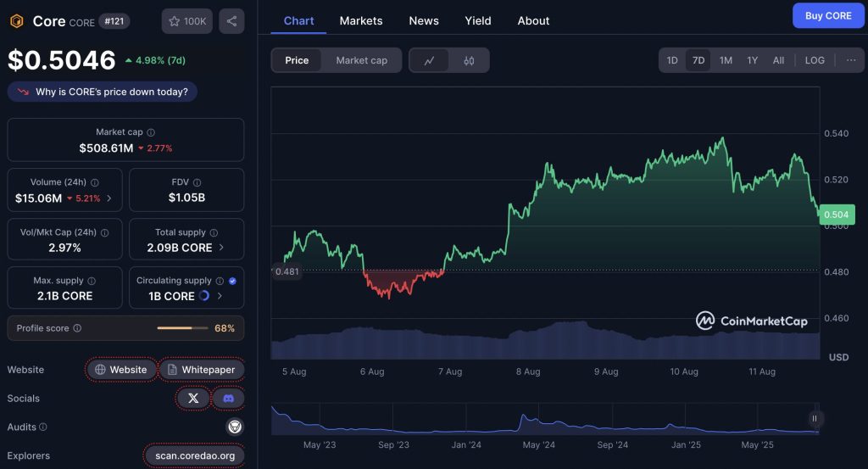Click the 68% profile score value
The width and height of the screenshot is (868, 469).
tap(224, 328)
